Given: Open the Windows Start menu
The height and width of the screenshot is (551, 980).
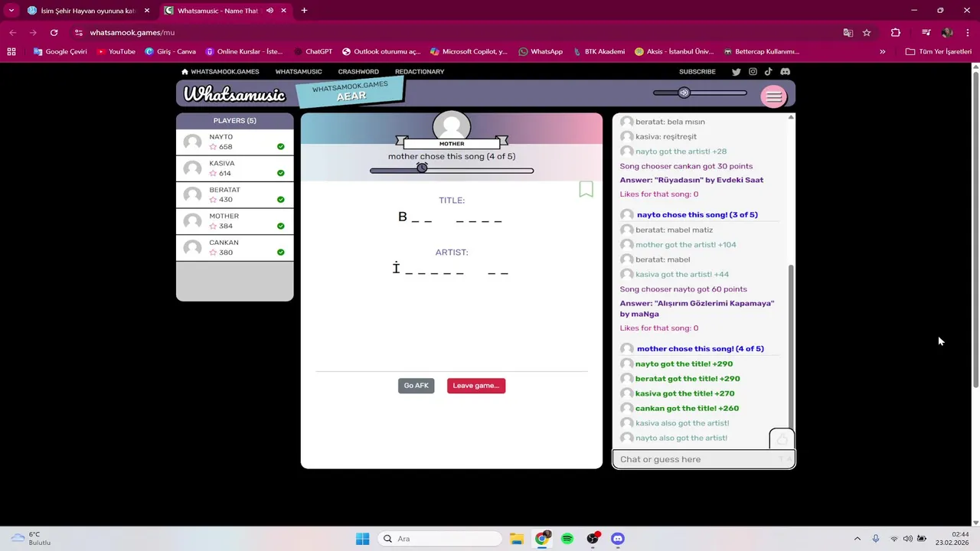Looking at the screenshot, I should pyautogui.click(x=362, y=539).
